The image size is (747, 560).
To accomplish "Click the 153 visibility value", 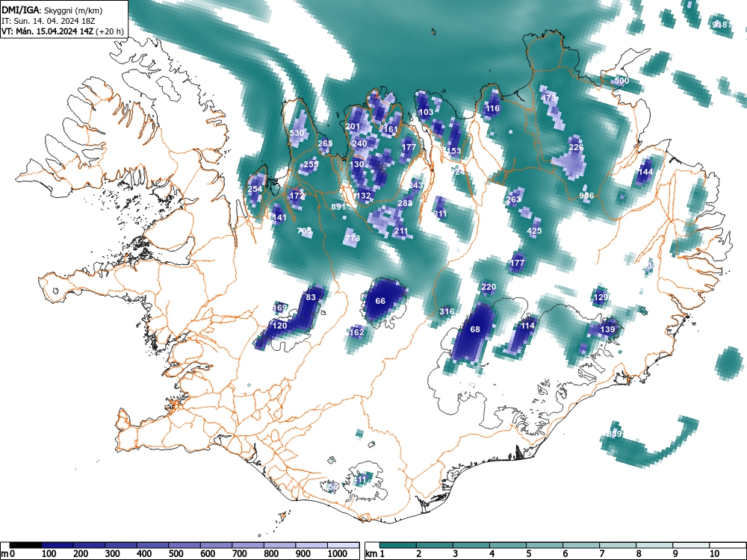I will coord(454,151).
